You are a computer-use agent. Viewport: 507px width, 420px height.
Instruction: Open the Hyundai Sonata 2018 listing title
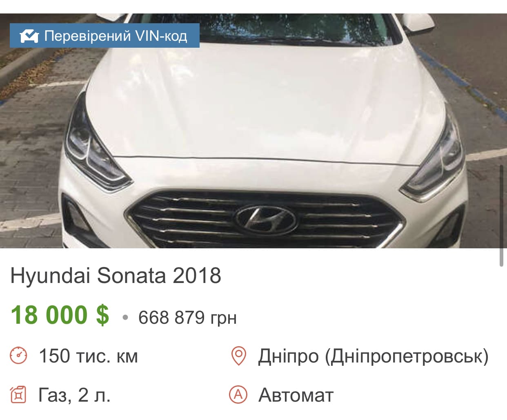(116, 276)
